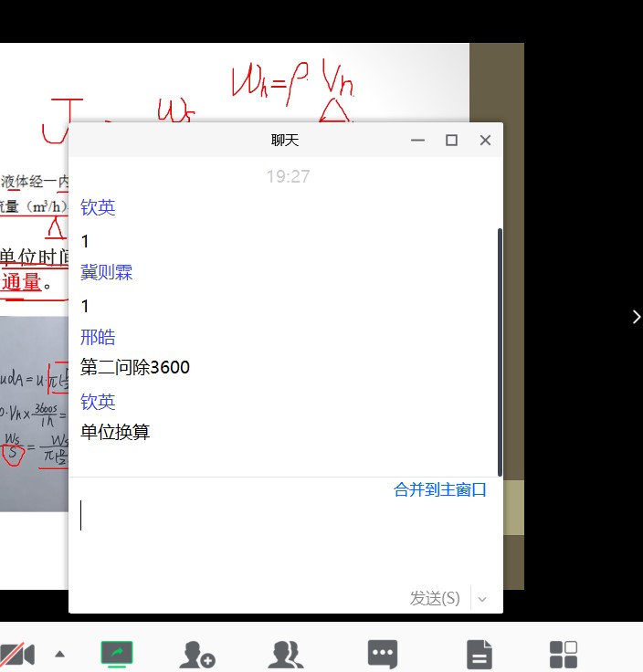
Task: Maximize the 聊天 chat window
Action: point(451,141)
